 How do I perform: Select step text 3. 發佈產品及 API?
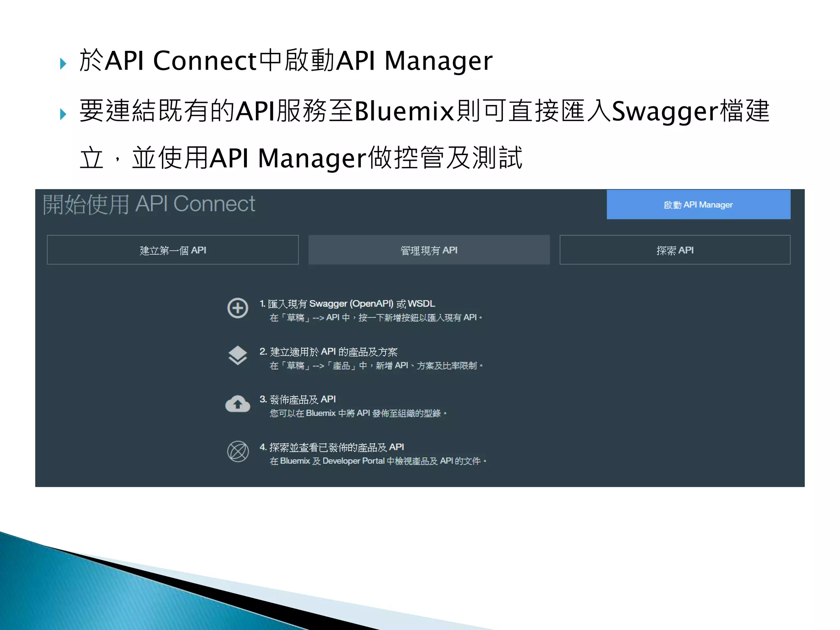click(x=297, y=399)
